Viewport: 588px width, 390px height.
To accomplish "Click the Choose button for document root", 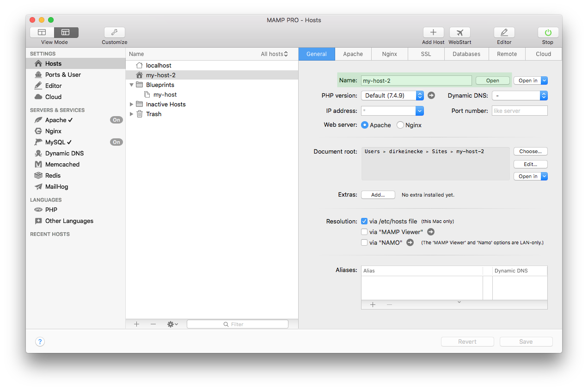I will point(530,151).
